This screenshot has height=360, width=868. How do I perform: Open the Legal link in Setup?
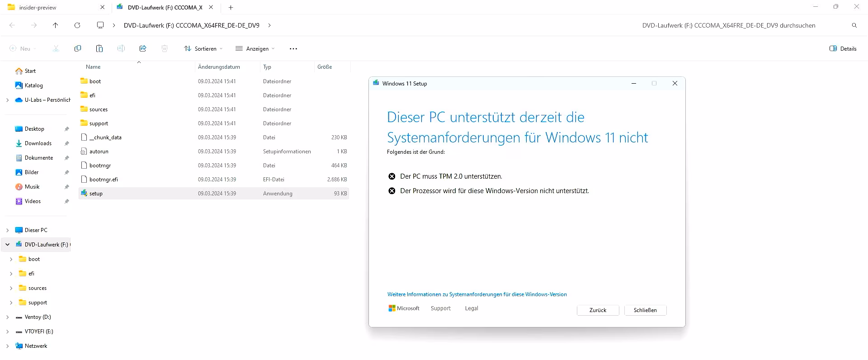(472, 308)
